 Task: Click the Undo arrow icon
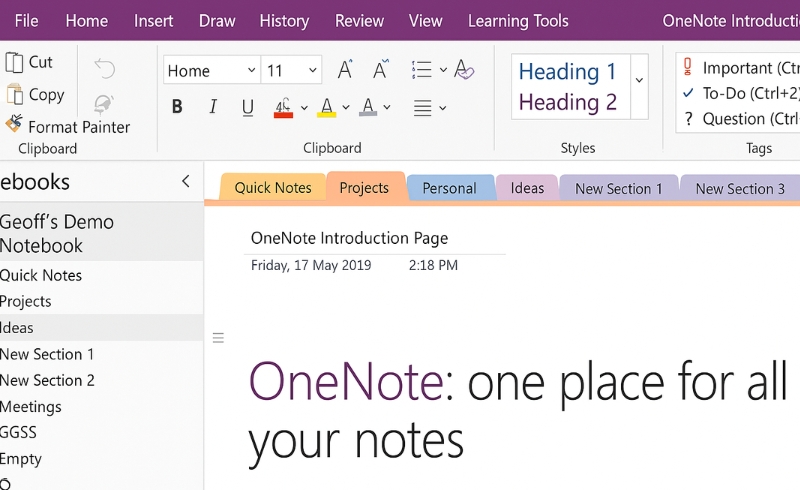105,68
